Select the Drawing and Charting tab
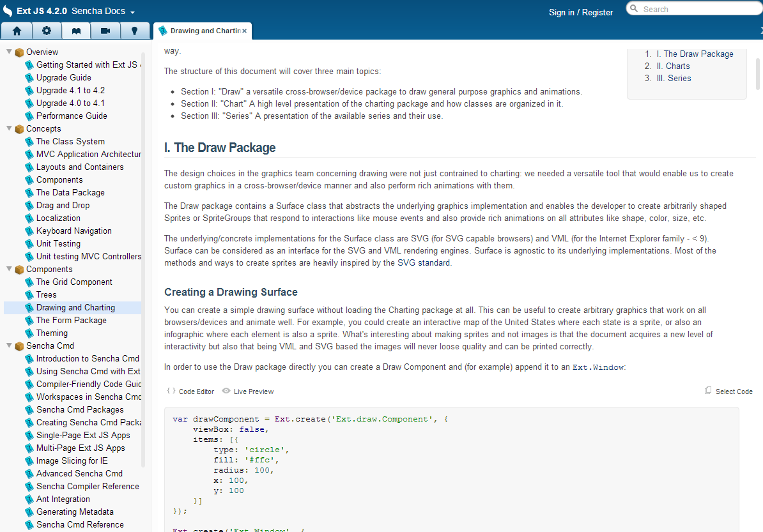The height and width of the screenshot is (532, 763). click(x=200, y=30)
